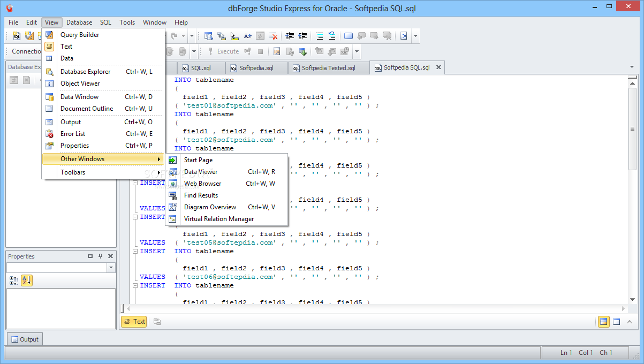
Task: Collapse the last visible INSERT code block
Action: (135, 285)
